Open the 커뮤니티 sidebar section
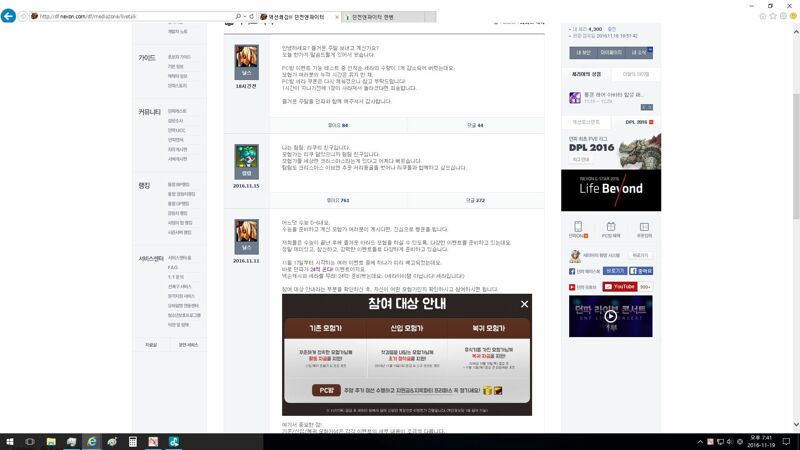Image resolution: width=800 pixels, height=450 pixels. point(149,112)
